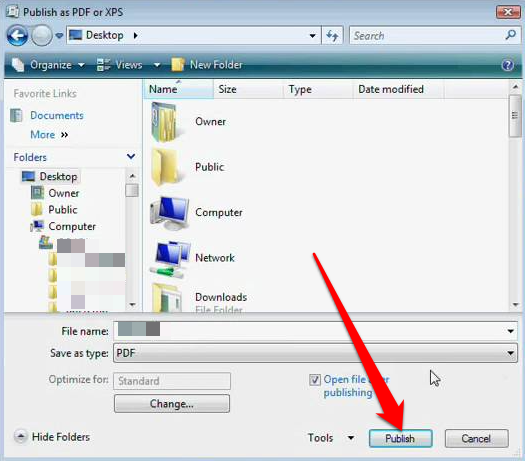Collapse the Folders pane chevron
This screenshot has width=525, height=461.
coord(131,156)
